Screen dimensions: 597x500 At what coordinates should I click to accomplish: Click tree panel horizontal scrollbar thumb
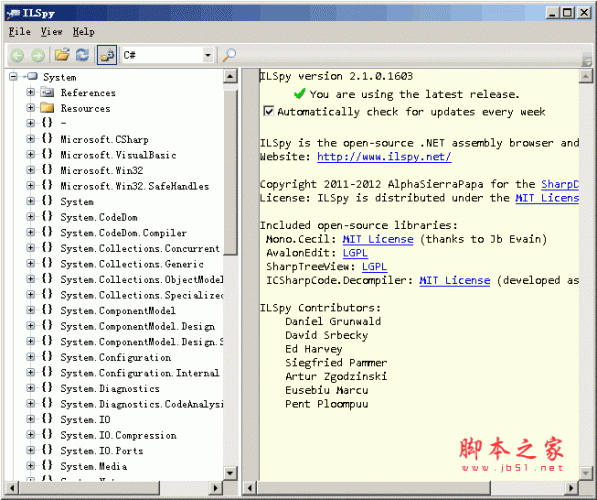pyautogui.click(x=89, y=488)
